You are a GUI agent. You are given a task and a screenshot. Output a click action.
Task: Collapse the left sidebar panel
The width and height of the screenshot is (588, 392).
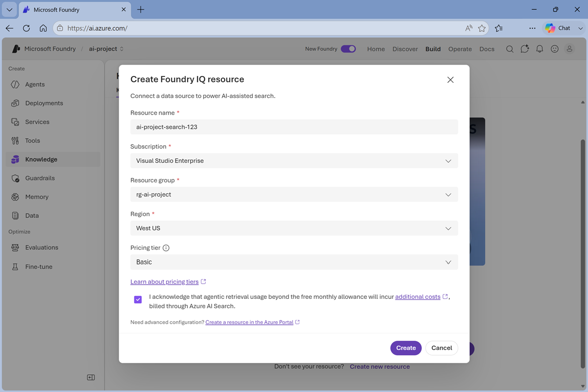click(x=91, y=377)
